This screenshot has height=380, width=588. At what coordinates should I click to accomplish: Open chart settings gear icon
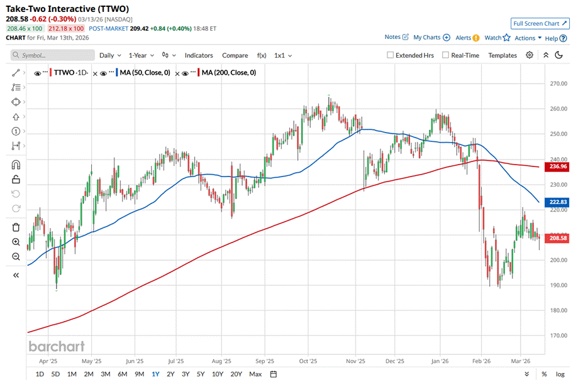click(x=530, y=55)
